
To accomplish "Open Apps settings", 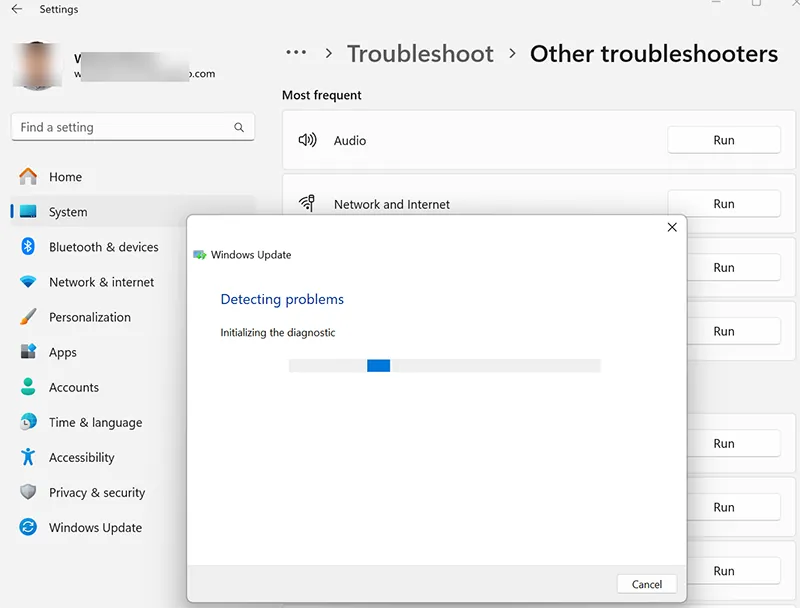I will tap(98, 352).
